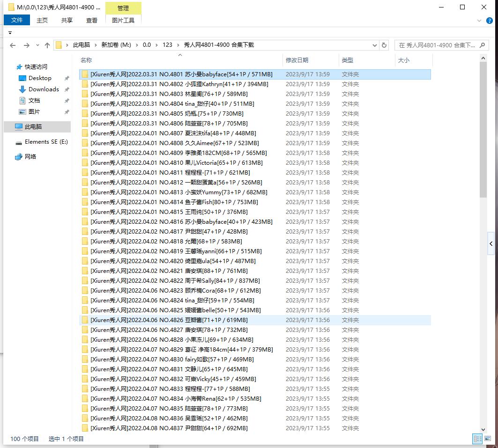Refresh the current folder view
Viewport: 498px width, 448px height.
click(384, 45)
